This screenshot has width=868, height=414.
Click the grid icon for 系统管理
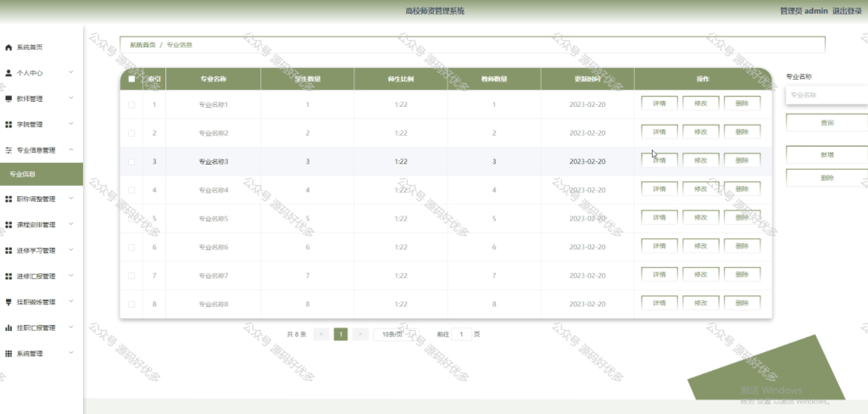tap(8, 354)
